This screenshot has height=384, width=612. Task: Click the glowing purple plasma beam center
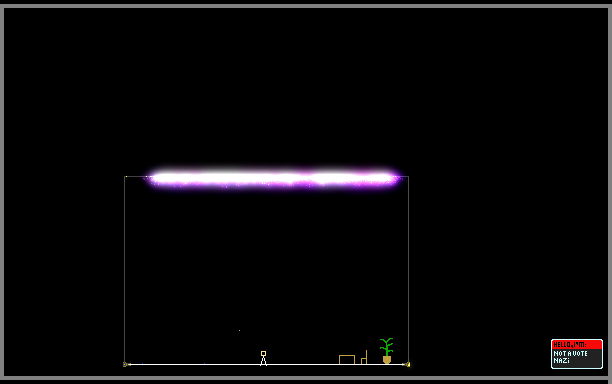point(274,179)
